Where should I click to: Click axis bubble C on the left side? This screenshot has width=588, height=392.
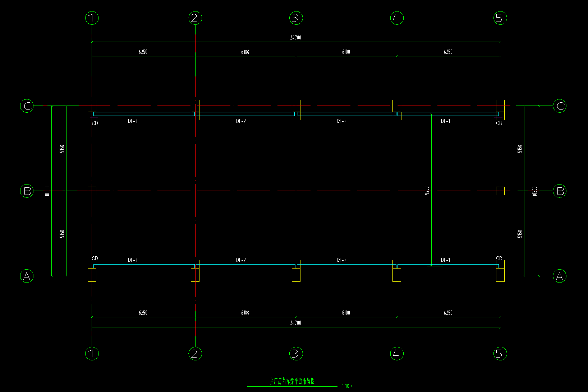27,106
